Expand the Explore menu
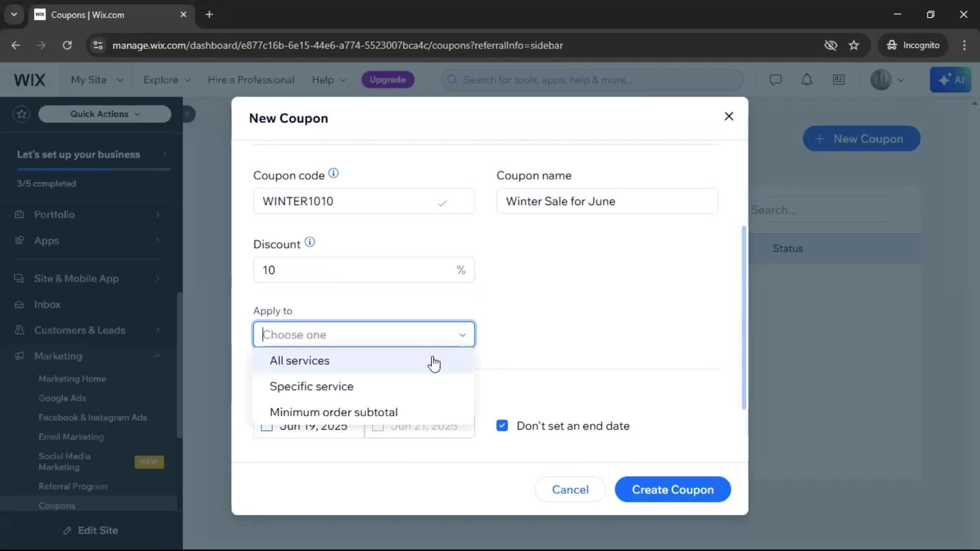The image size is (980, 551). [x=167, y=80]
